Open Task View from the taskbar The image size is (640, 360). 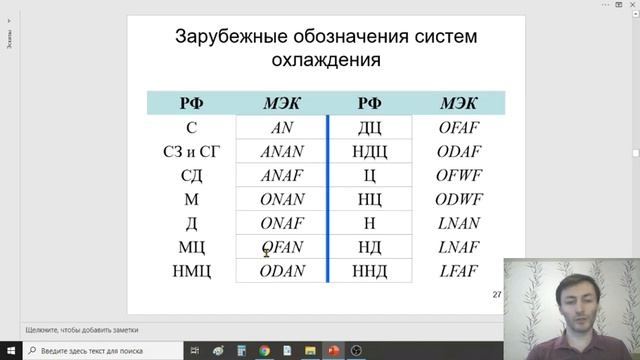195,351
